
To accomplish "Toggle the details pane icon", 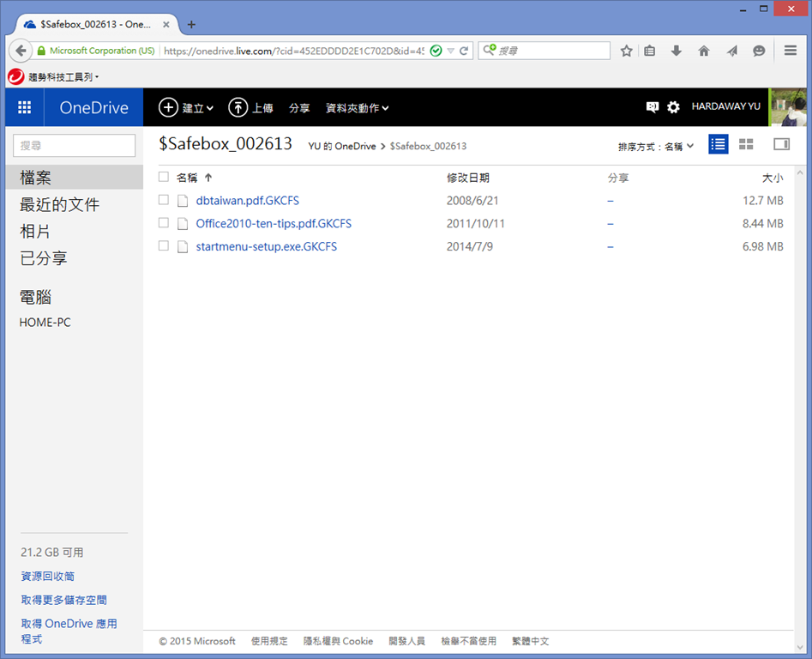I will 781,144.
